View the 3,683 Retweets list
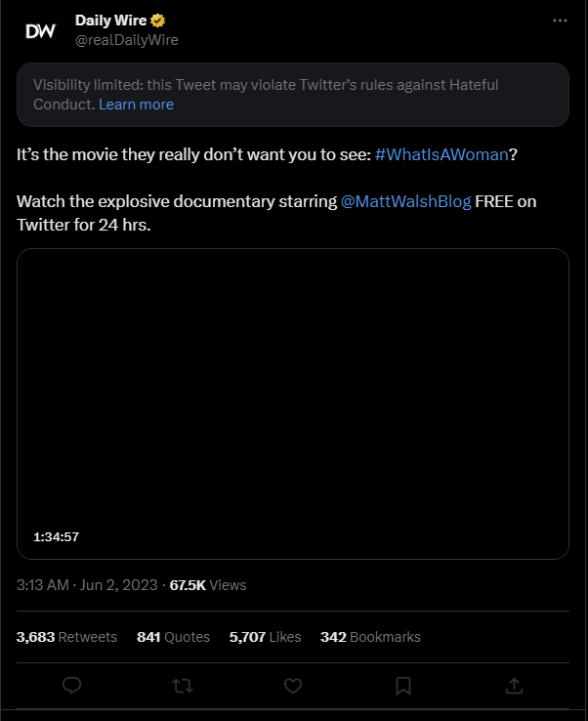The height and width of the screenshot is (721, 588). pos(66,637)
